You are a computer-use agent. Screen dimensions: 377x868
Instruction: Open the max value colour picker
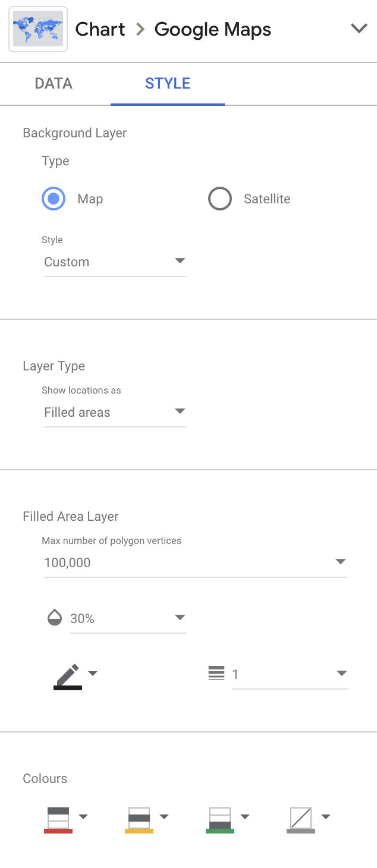(x=67, y=820)
